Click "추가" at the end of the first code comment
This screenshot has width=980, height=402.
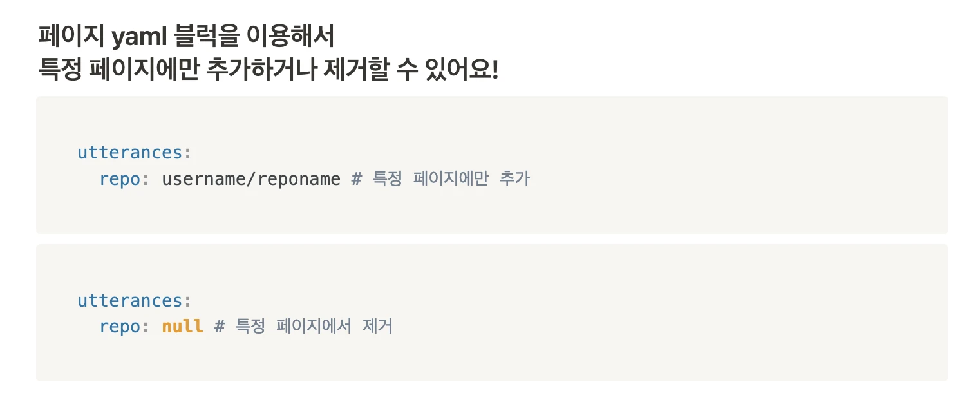[514, 178]
